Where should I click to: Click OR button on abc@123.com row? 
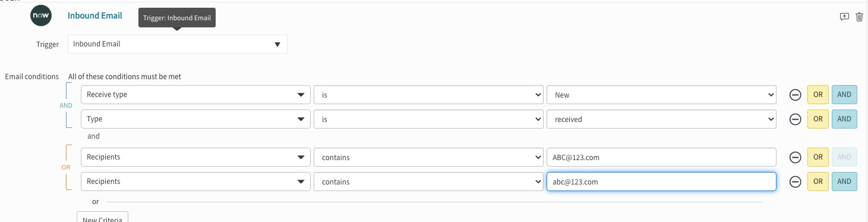tap(818, 182)
